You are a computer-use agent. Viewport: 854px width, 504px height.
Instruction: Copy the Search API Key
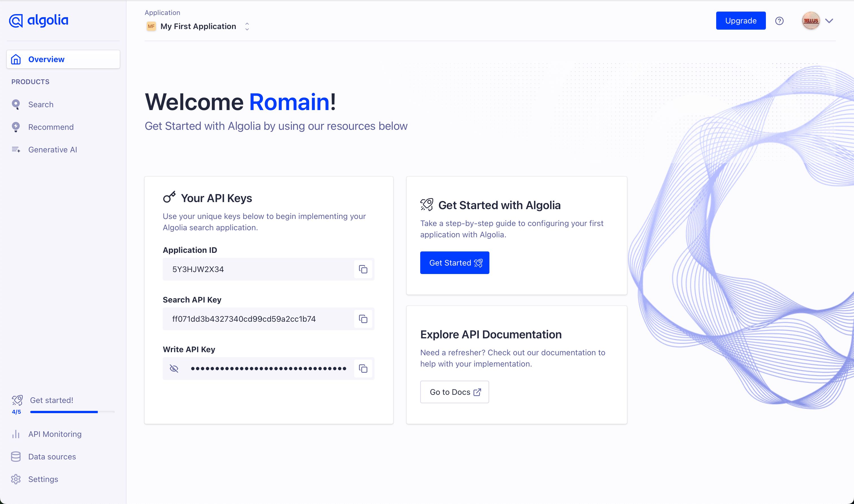point(363,319)
